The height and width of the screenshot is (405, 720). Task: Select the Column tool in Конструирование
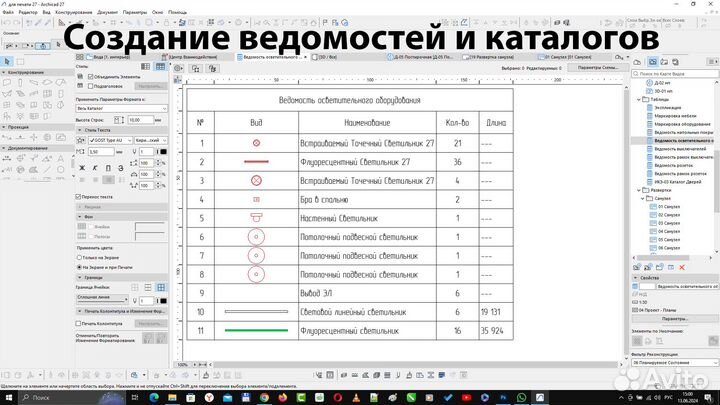tap(20, 83)
